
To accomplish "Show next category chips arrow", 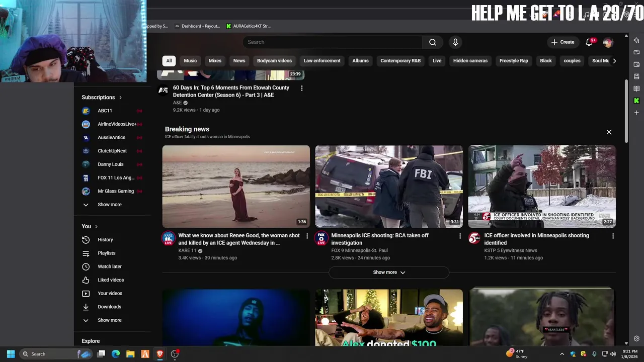I will (x=614, y=61).
